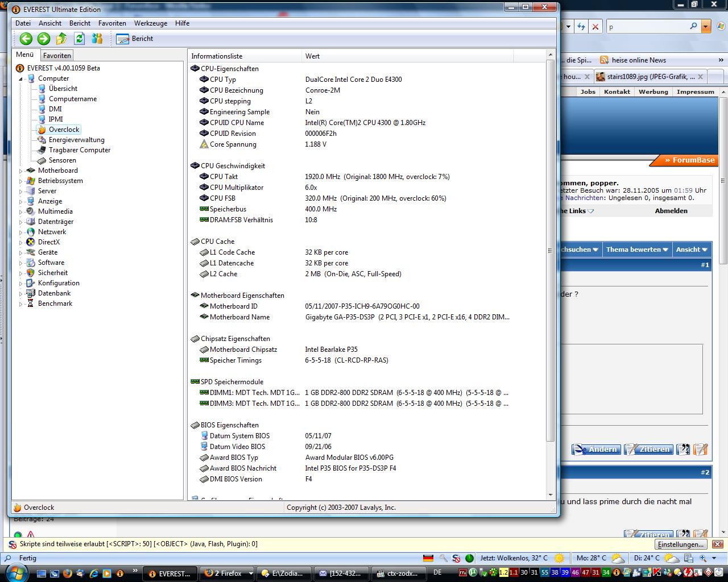Expand the Datenträger tree node
This screenshot has width=728, height=582.
pyautogui.click(x=21, y=222)
